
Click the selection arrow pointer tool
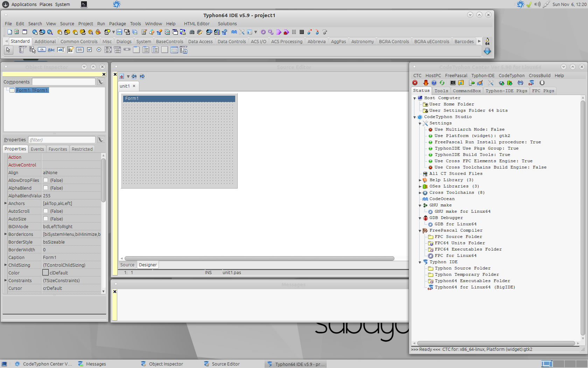point(8,50)
